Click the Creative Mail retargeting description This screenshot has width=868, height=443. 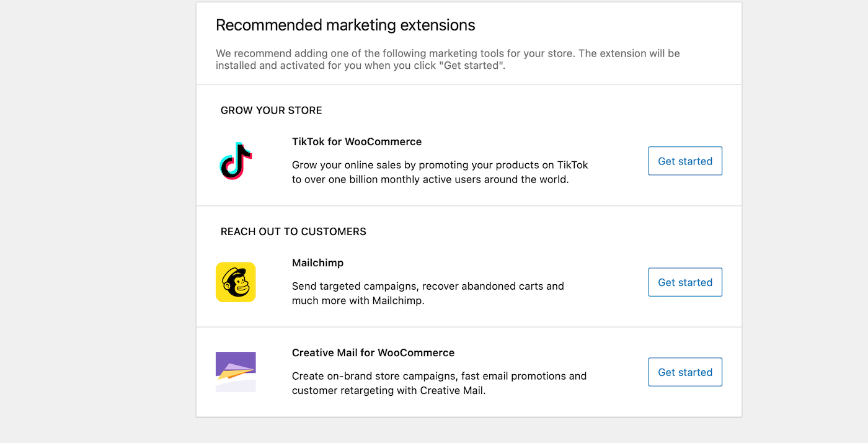point(439,383)
